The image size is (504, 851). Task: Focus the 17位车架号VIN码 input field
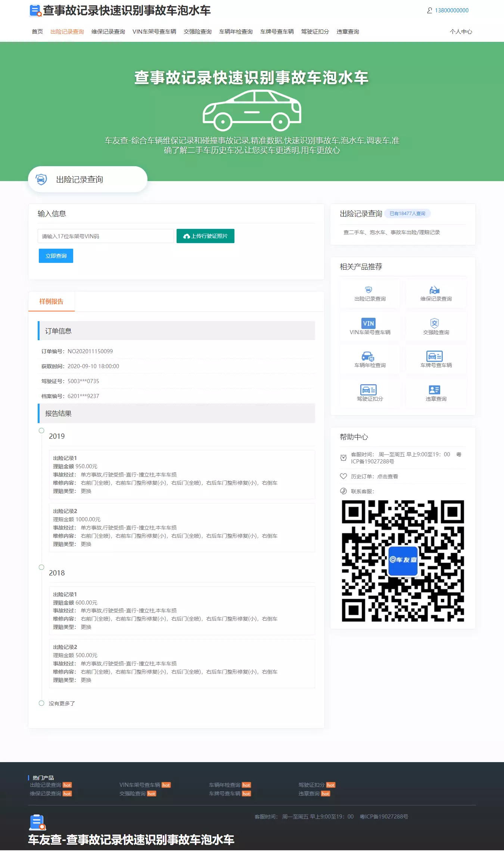coord(106,236)
